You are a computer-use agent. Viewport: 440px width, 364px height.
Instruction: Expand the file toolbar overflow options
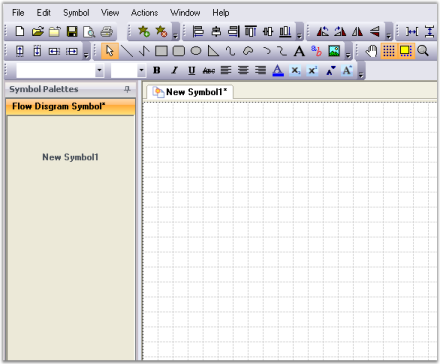(x=175, y=32)
